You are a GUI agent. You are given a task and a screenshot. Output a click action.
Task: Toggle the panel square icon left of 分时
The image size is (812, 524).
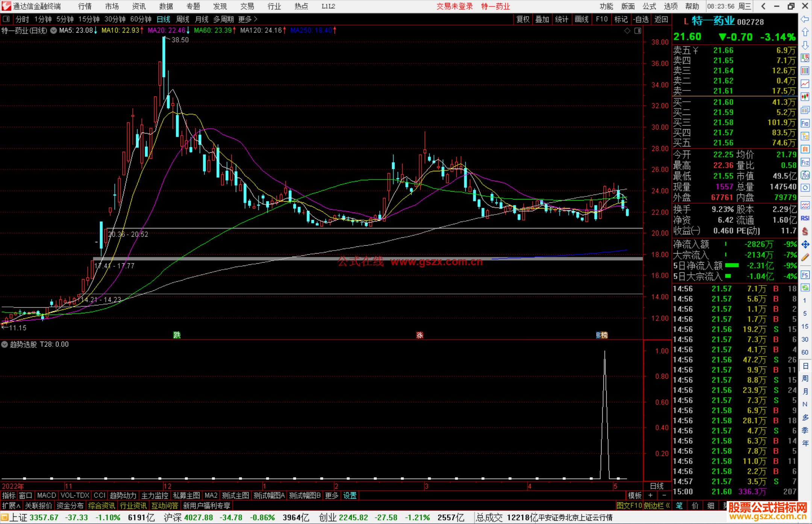[x=6, y=19]
